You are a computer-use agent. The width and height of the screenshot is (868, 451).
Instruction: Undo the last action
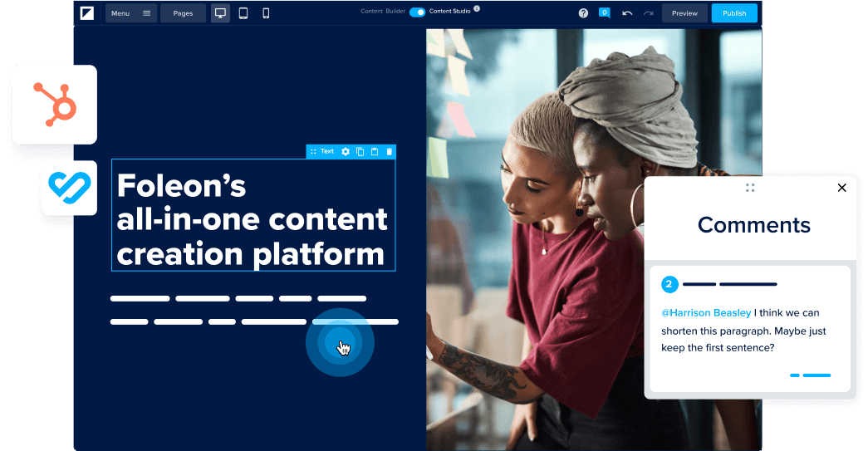627,13
